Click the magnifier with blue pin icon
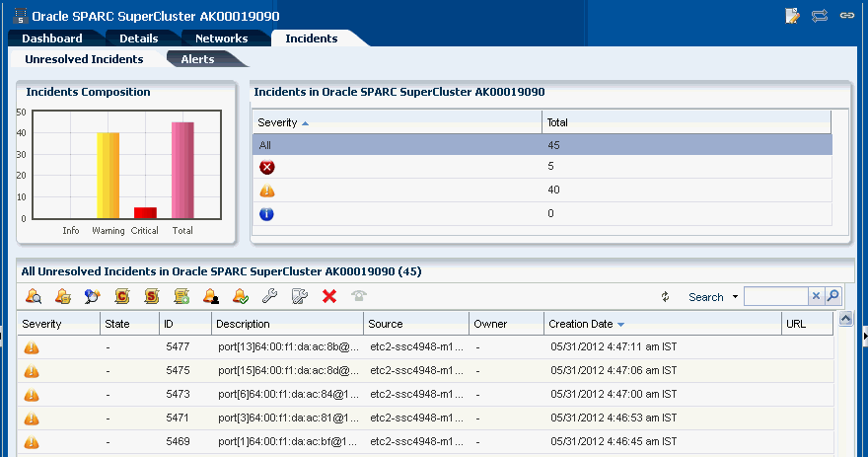Viewport: 868px width, 457px height. pyautogui.click(x=92, y=296)
